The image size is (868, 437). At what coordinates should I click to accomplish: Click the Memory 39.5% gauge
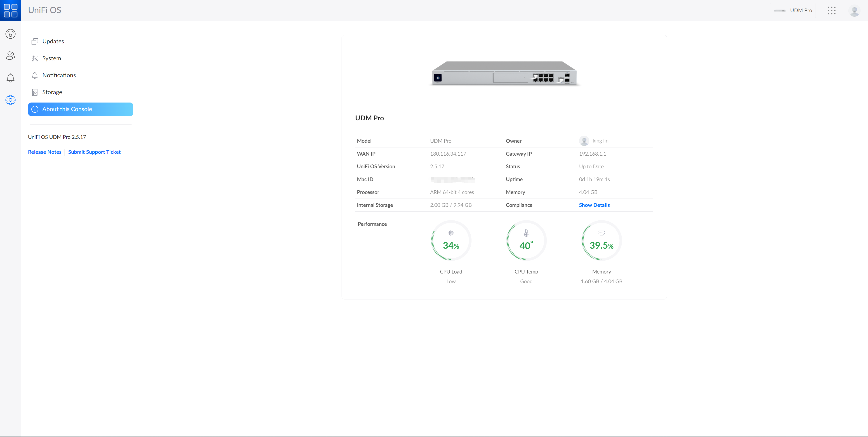(x=601, y=241)
